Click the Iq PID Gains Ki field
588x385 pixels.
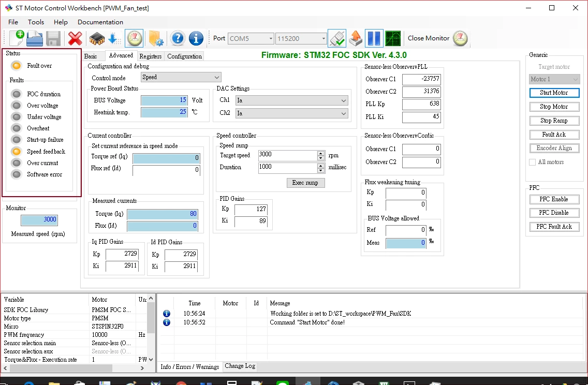[122, 266]
